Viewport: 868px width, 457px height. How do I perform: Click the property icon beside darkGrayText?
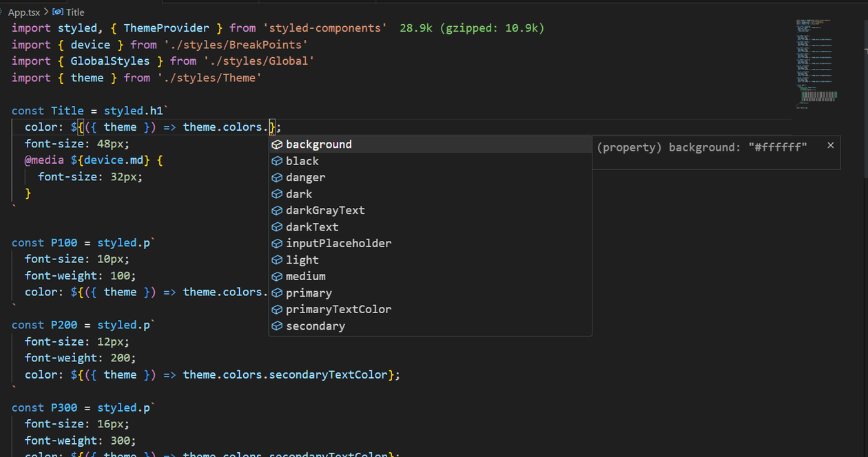click(x=277, y=211)
